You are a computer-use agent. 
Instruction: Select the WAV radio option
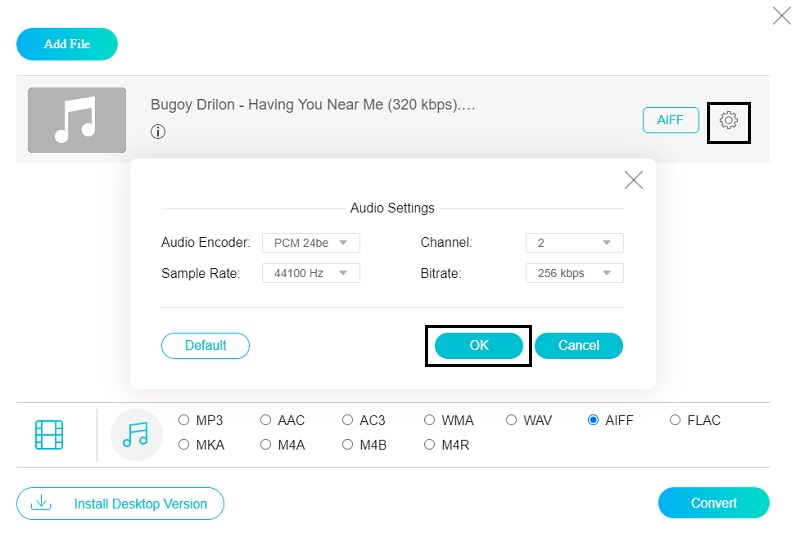tap(511, 420)
